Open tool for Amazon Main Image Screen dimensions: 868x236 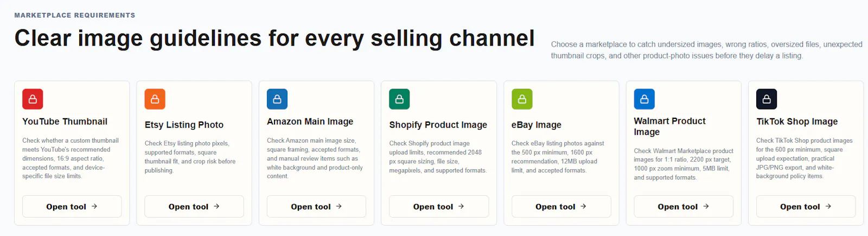click(316, 207)
